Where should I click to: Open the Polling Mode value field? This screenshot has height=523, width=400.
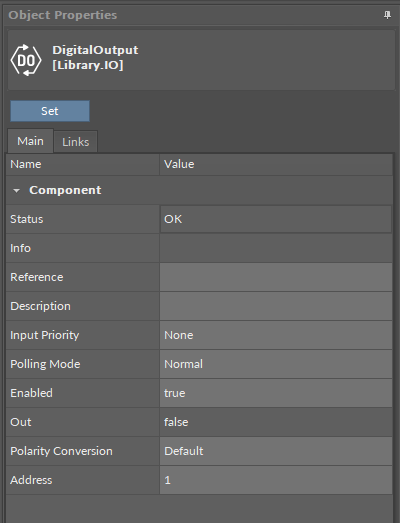click(276, 364)
